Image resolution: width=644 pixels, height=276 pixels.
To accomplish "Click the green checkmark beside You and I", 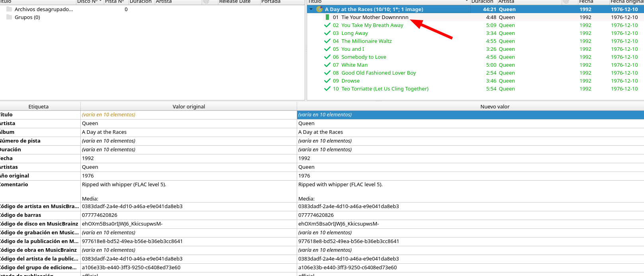I will click(327, 49).
